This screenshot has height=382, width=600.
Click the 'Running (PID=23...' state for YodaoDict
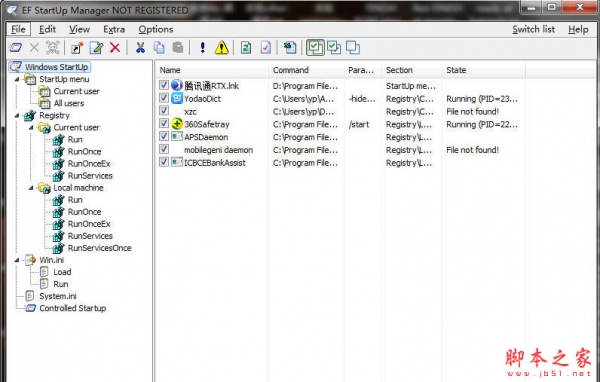(x=482, y=99)
